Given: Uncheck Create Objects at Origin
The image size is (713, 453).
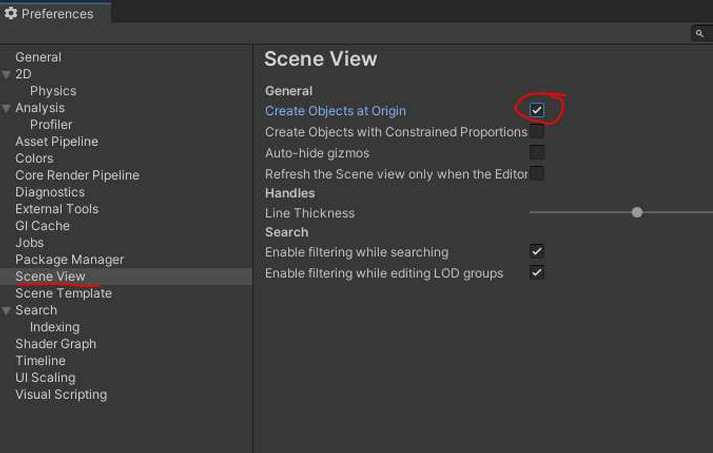Looking at the screenshot, I should click(x=537, y=110).
